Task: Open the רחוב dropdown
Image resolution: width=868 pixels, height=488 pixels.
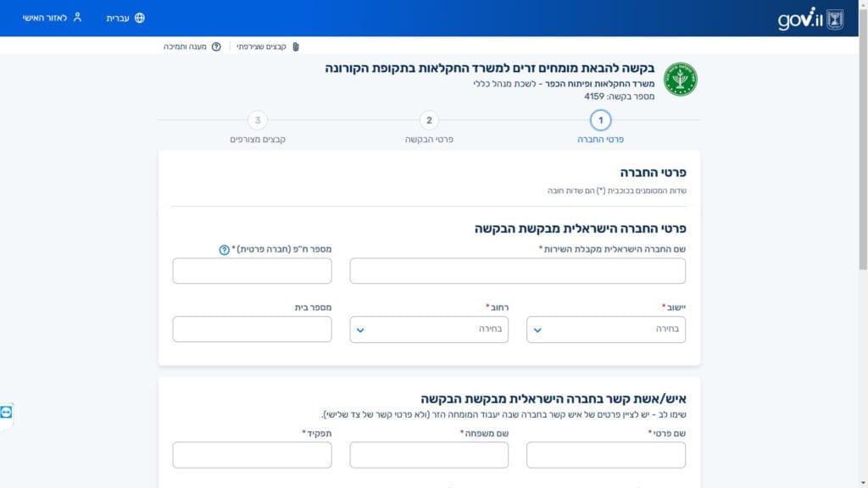Action: 429,330
